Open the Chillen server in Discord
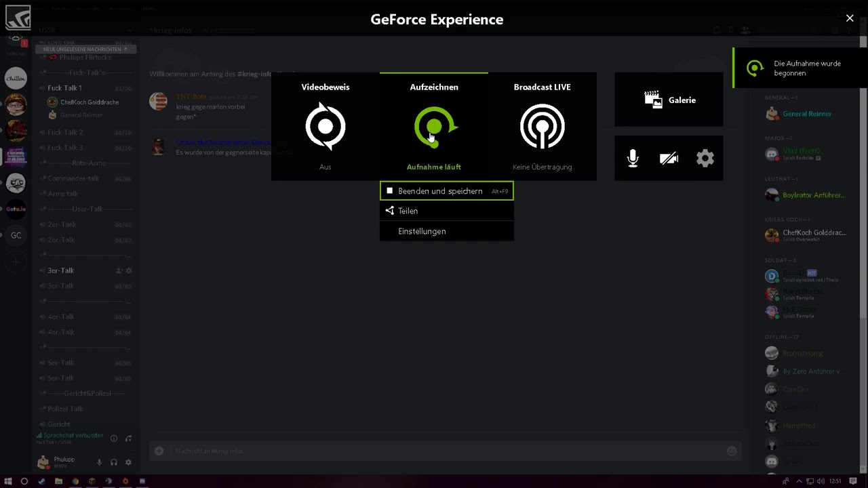 tap(16, 79)
